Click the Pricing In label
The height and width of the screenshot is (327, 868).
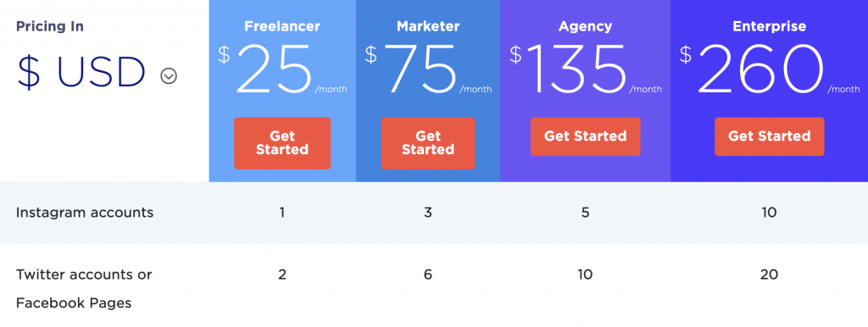[x=50, y=26]
